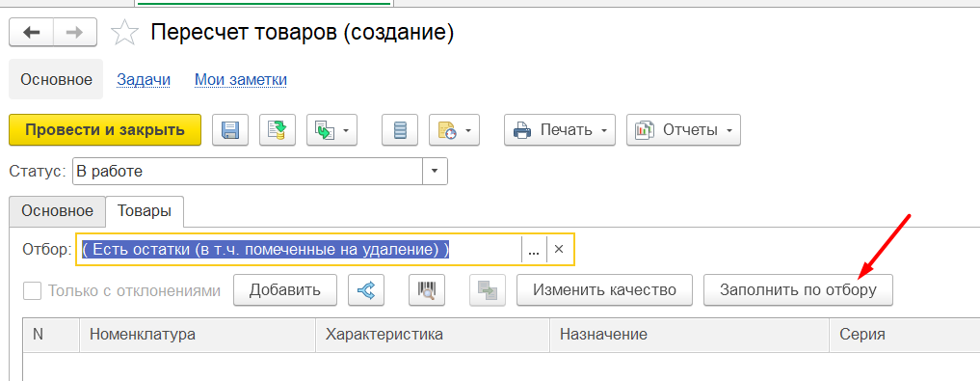Viewport: 980px width, 381px height.
Task: Click the barcode search icon
Action: click(427, 290)
